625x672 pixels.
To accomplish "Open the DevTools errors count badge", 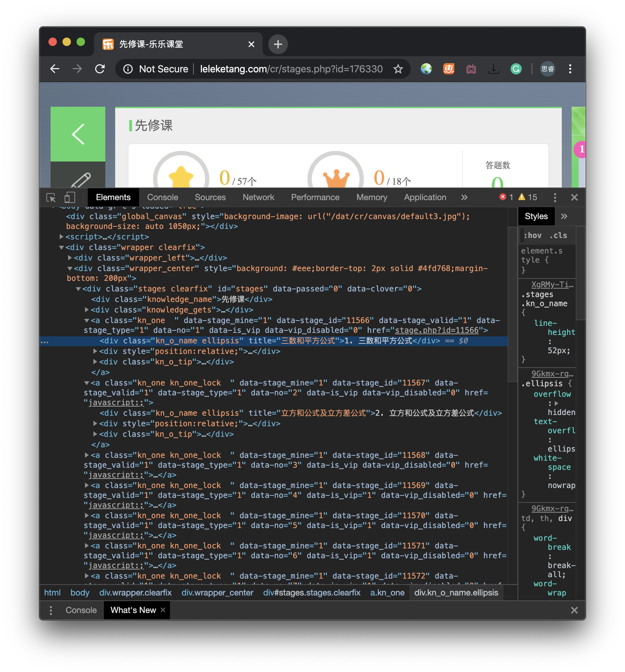I will (506, 197).
